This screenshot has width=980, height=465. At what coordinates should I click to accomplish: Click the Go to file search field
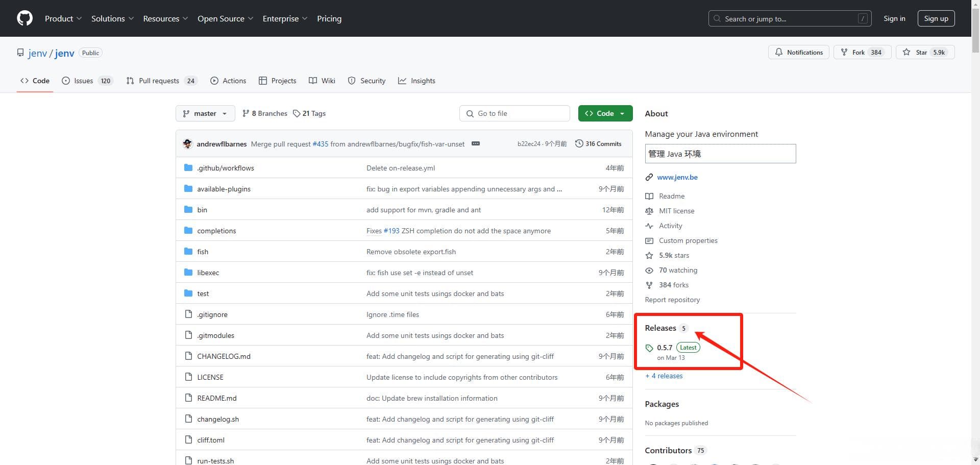pyautogui.click(x=514, y=113)
